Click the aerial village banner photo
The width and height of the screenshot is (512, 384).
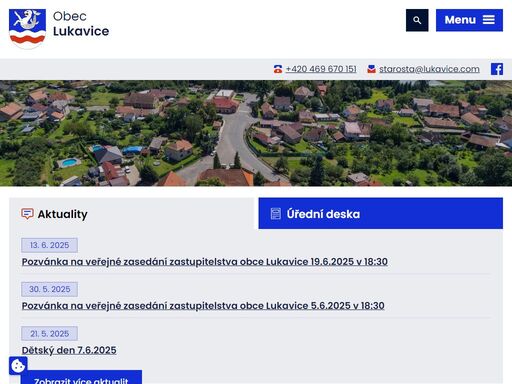pyautogui.click(x=256, y=133)
